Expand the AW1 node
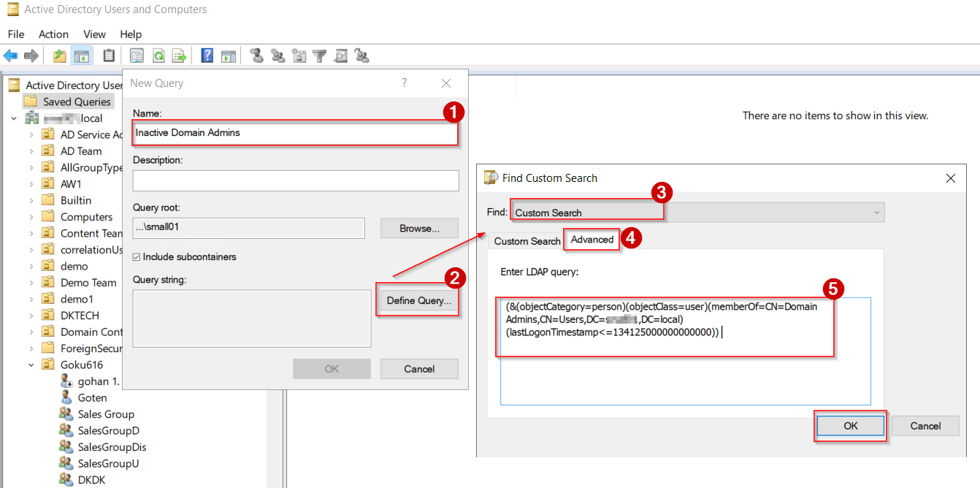 click(31, 184)
